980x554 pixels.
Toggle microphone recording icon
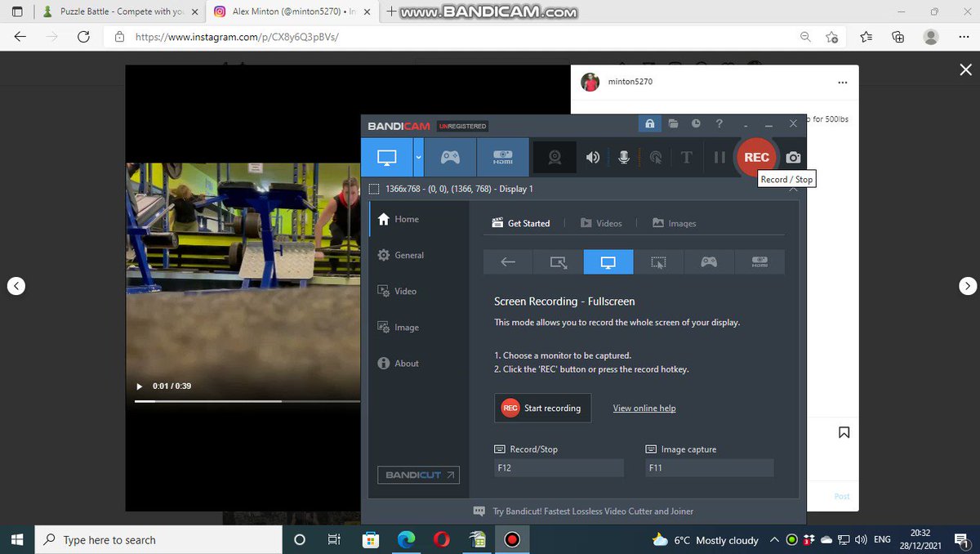624,158
